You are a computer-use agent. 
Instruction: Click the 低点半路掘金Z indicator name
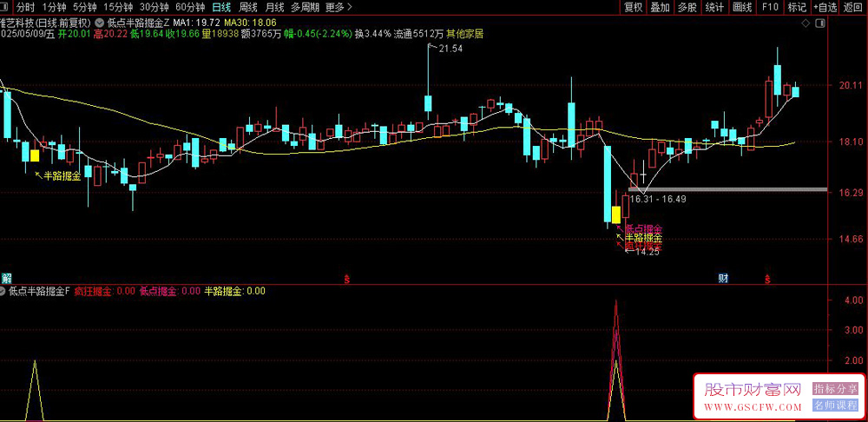(138, 23)
